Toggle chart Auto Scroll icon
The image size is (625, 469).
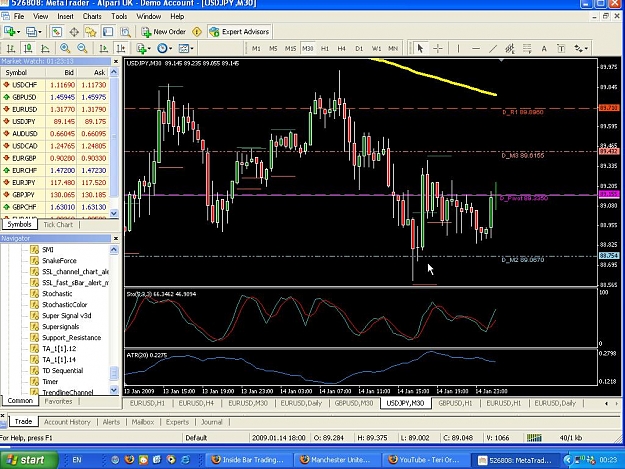point(103,49)
